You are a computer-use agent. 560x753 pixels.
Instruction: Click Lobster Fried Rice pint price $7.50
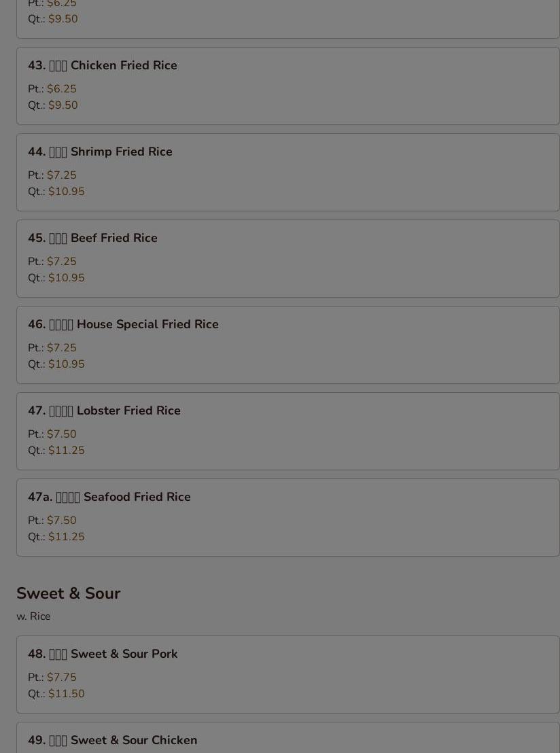point(61,434)
